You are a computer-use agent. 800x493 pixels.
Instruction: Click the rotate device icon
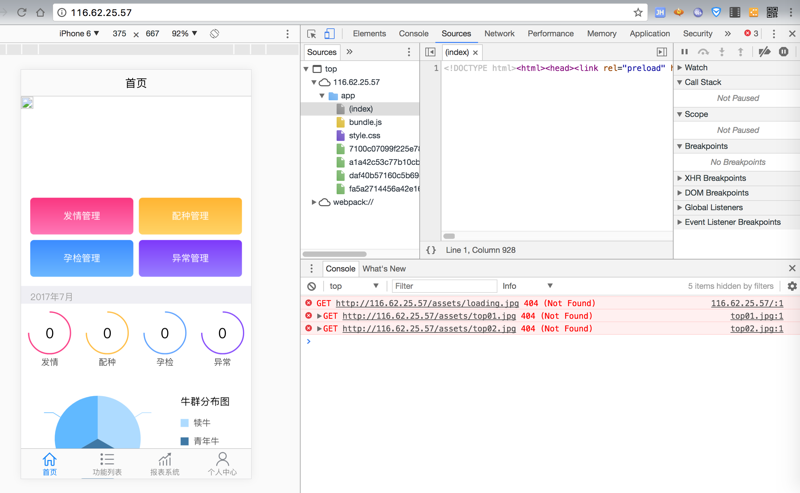(x=214, y=34)
